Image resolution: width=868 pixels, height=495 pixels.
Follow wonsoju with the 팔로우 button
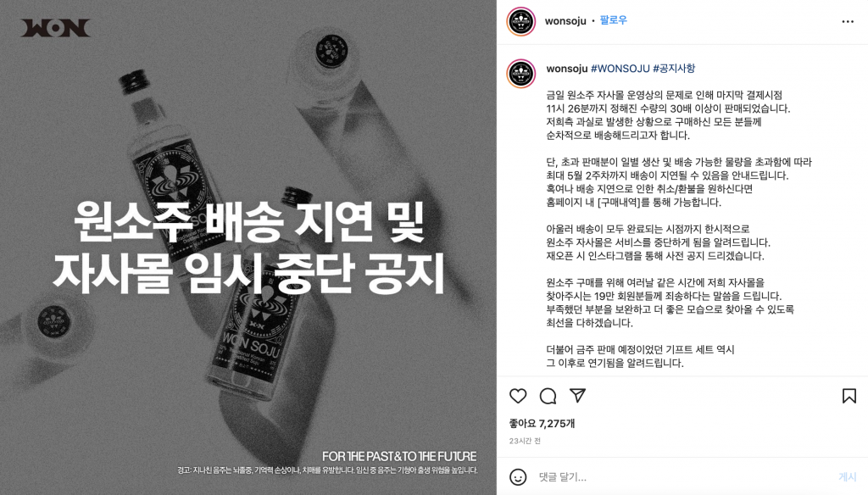(614, 20)
